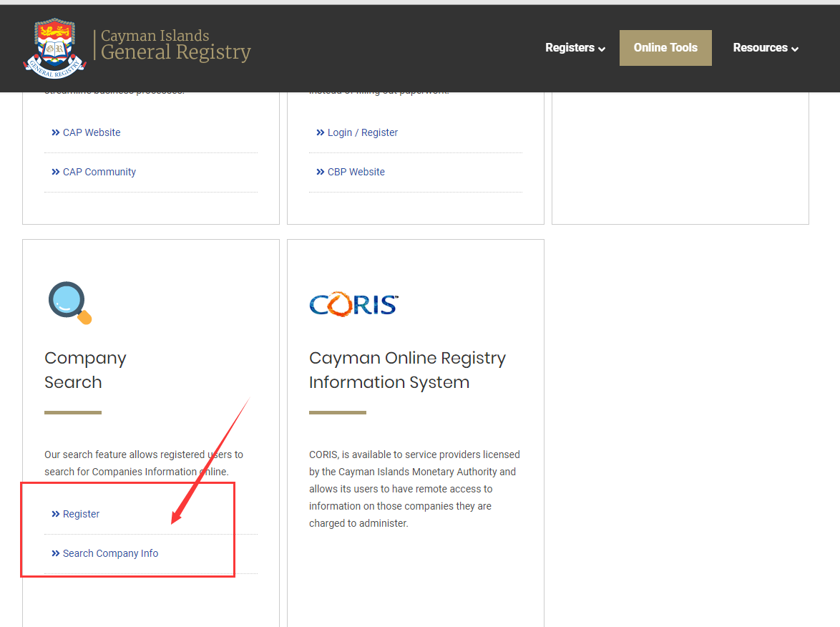Click the double-chevron icon beside CBP Website

pos(321,172)
